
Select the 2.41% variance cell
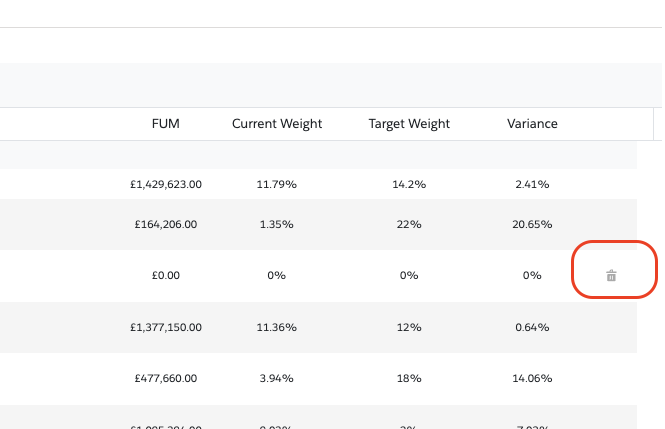[532, 184]
